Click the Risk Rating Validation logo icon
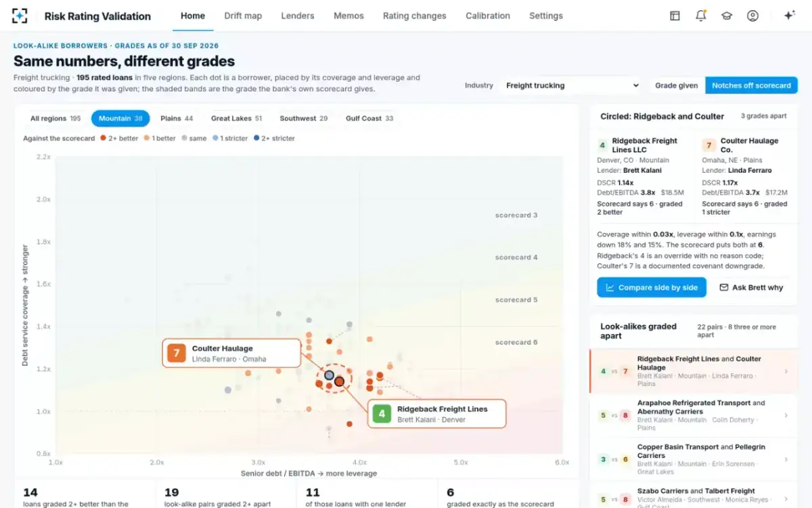Screen dimensions: 812x508 [20, 16]
